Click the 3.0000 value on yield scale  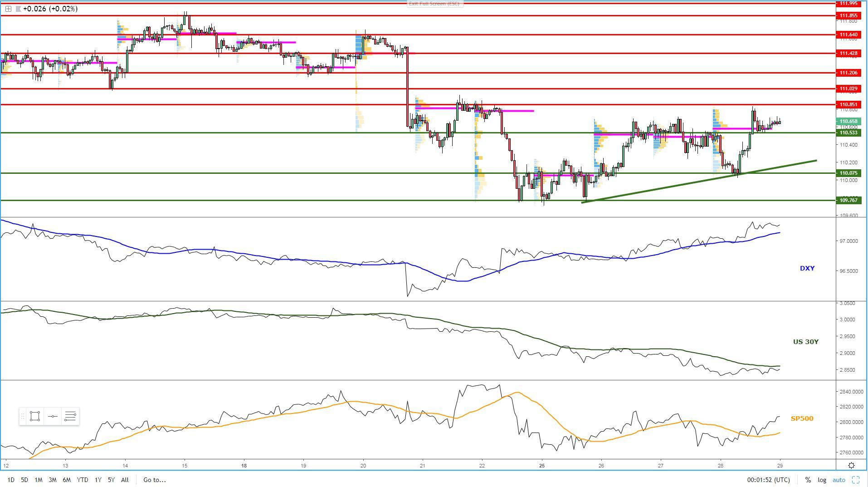click(848, 320)
